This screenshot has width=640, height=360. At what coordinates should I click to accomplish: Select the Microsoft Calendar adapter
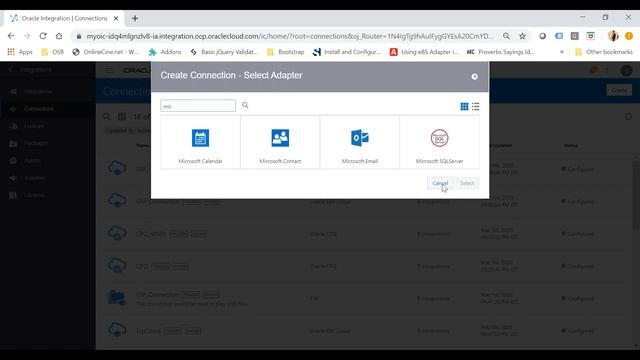click(x=200, y=142)
